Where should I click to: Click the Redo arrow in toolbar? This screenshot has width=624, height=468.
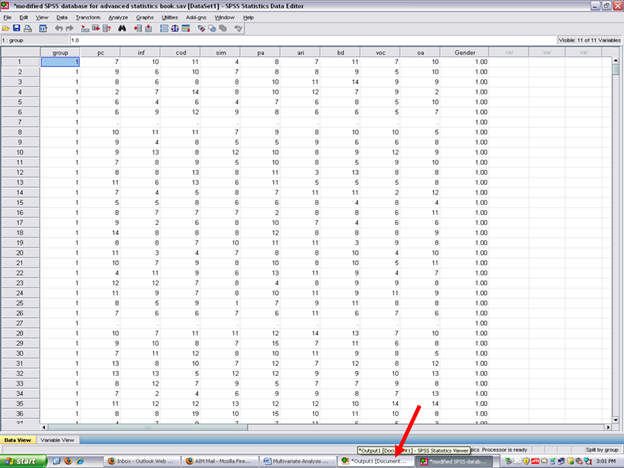click(x=69, y=28)
